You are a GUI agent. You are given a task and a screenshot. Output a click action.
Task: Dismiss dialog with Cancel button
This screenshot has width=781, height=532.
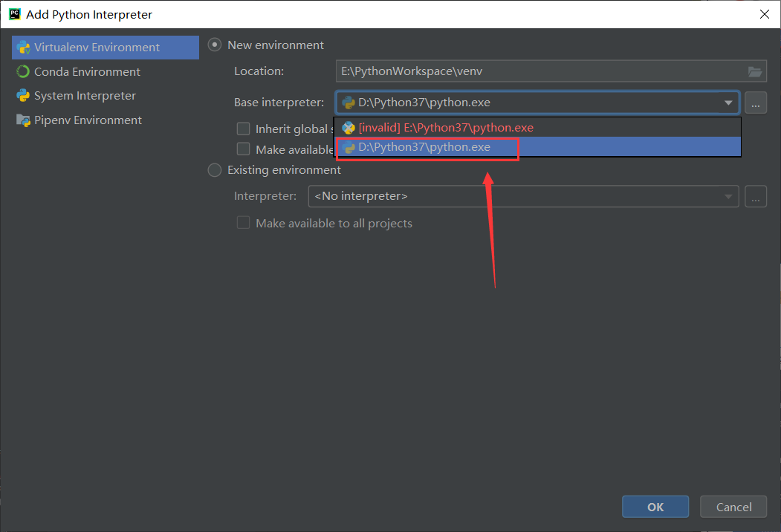[x=733, y=507]
